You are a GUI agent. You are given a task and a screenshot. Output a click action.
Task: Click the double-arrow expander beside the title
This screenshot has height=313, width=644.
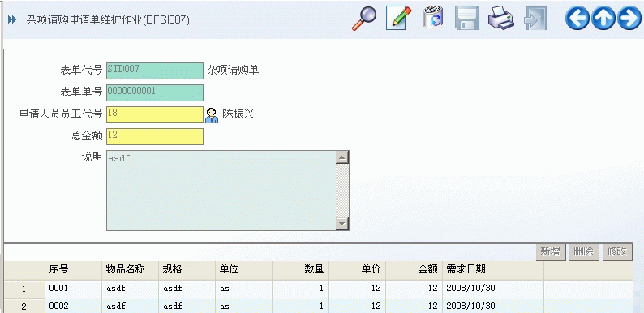12,19
